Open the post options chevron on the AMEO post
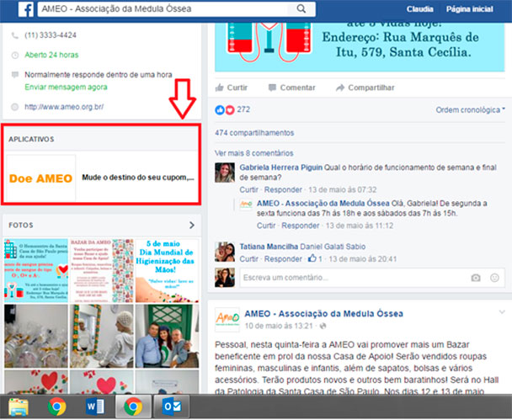This screenshot has height=420, width=512. click(x=502, y=312)
